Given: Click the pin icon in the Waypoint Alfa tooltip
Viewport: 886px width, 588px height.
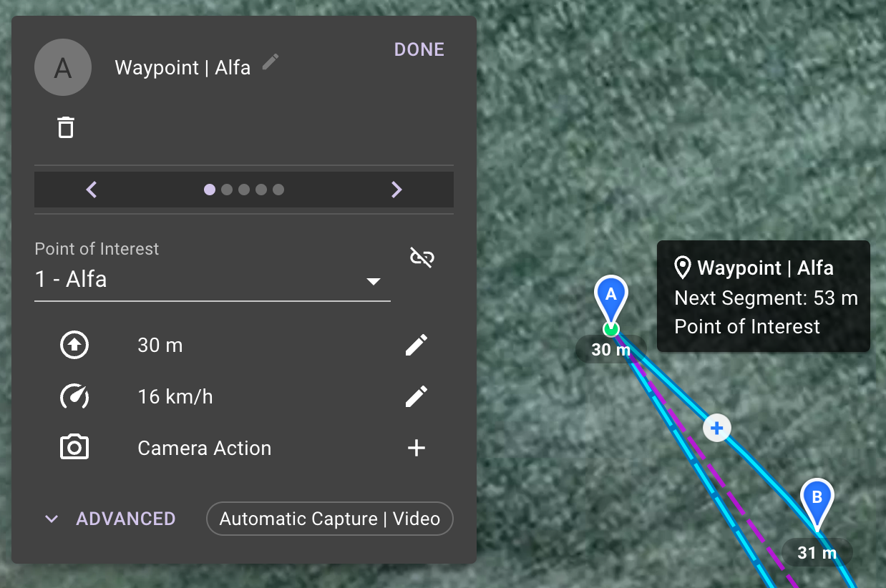Looking at the screenshot, I should point(683,268).
